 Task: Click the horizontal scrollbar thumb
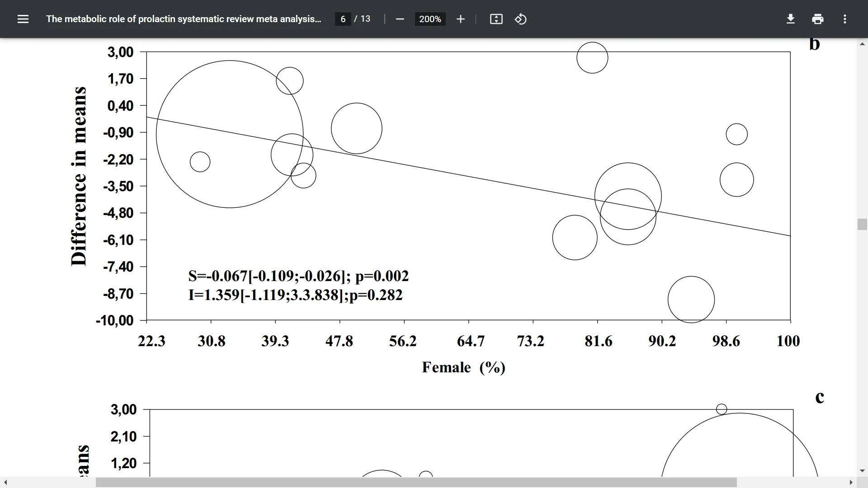[x=416, y=483]
